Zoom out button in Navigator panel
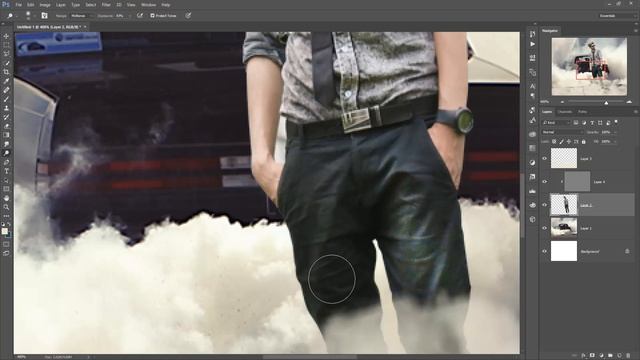Viewport: 640px width, 360px height. 562,102
